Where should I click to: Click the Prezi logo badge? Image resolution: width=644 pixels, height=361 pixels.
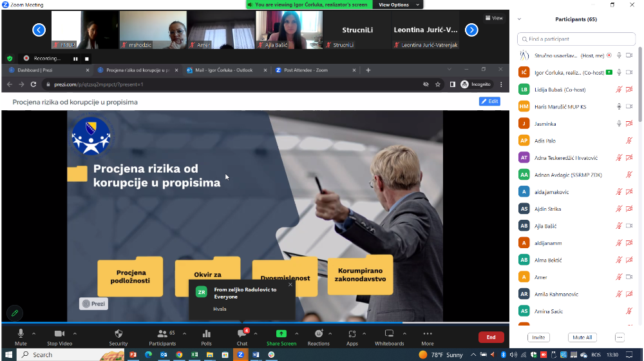93,304
